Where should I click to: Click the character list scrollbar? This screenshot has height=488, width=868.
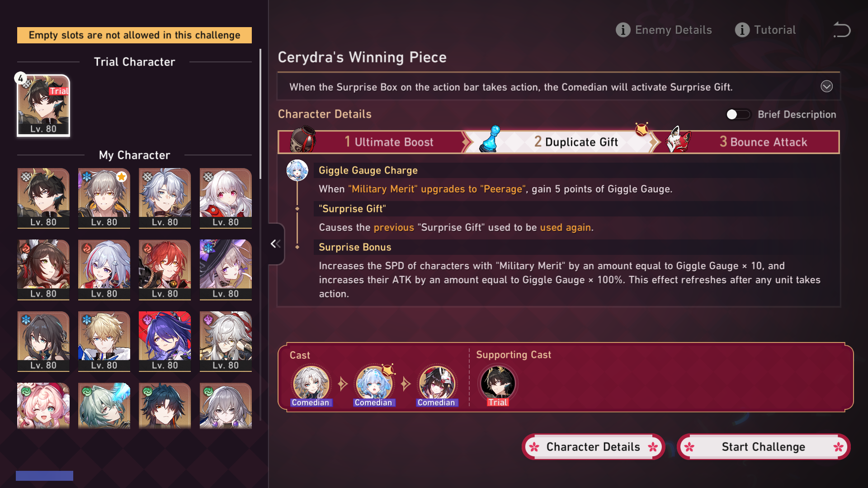(260, 114)
